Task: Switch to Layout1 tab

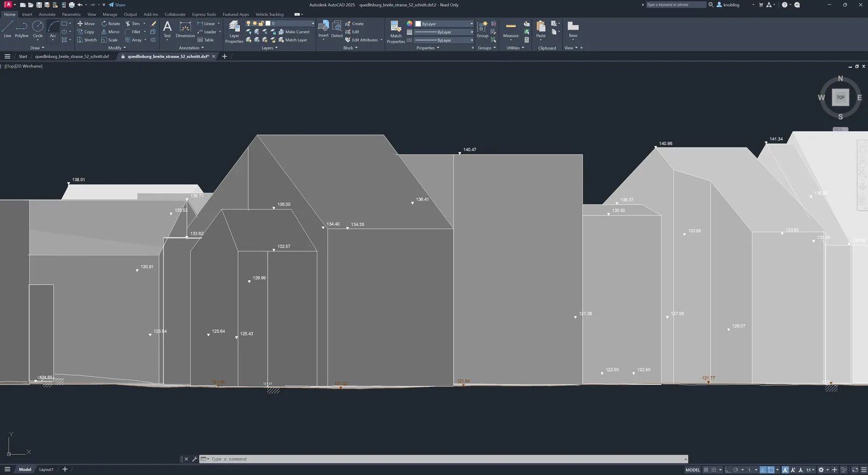Action: click(x=46, y=470)
